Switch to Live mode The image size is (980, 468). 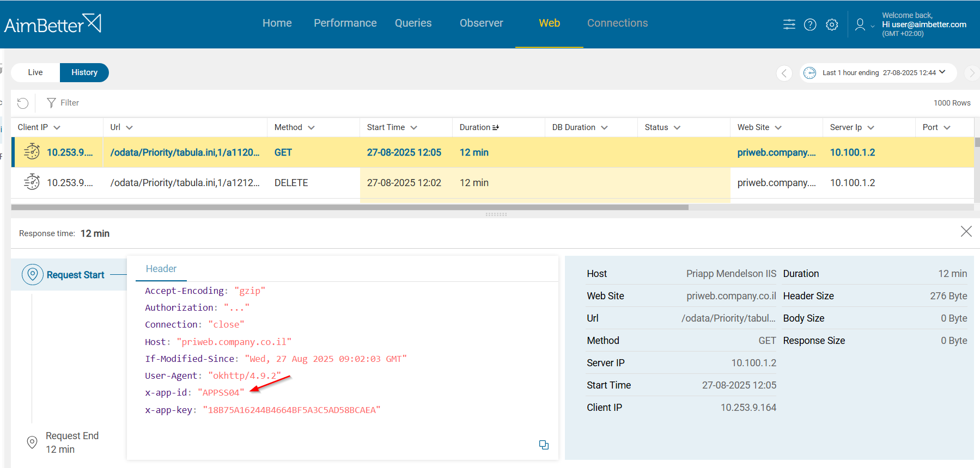click(35, 72)
